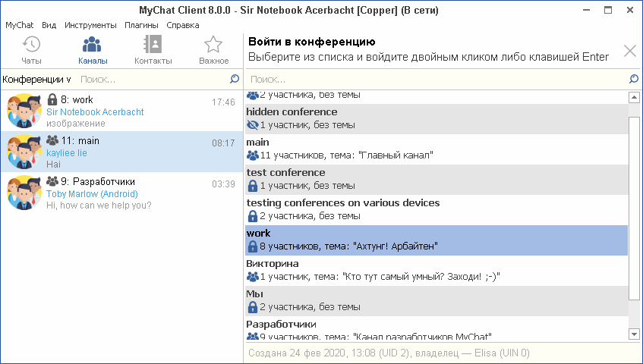The image size is (643, 364).
Task: Select testing conferences on various devices
Action: 437,210
